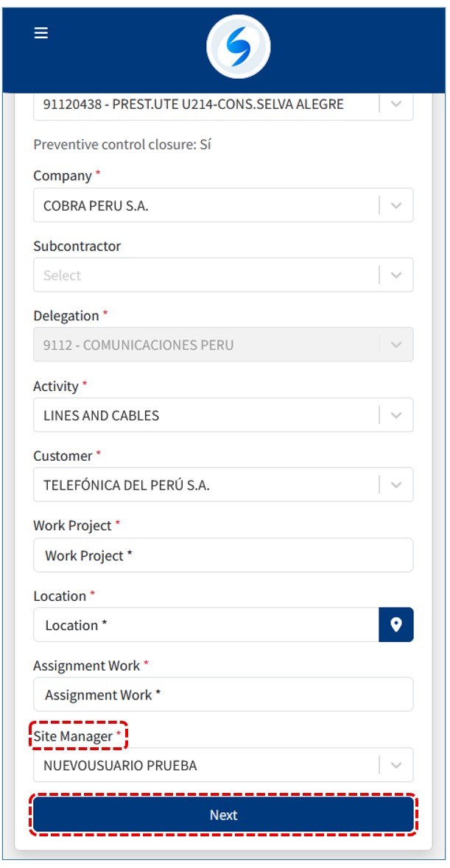Click the Subcontractor Select placeholder

pyautogui.click(x=206, y=275)
